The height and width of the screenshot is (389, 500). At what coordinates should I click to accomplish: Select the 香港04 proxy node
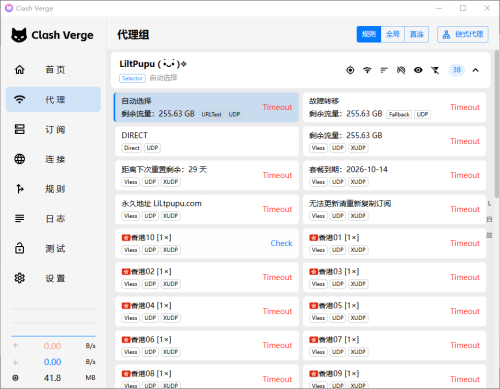tap(207, 311)
